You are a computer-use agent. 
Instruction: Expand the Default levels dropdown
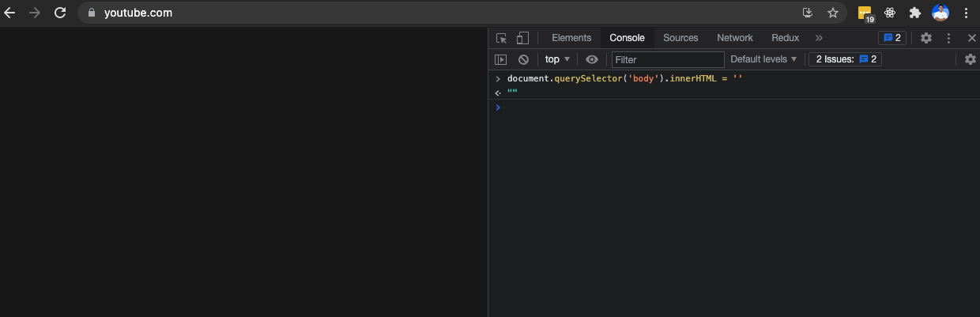click(763, 59)
